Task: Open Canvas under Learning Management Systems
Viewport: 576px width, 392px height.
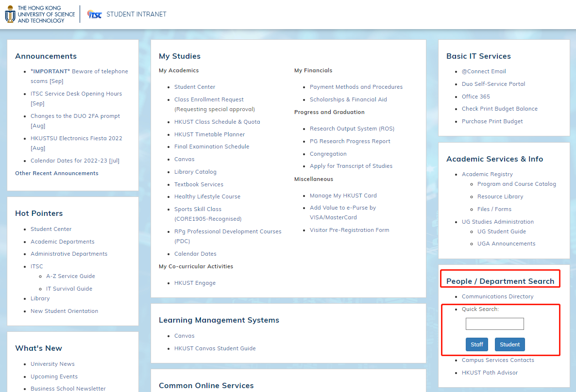Action: (185, 336)
